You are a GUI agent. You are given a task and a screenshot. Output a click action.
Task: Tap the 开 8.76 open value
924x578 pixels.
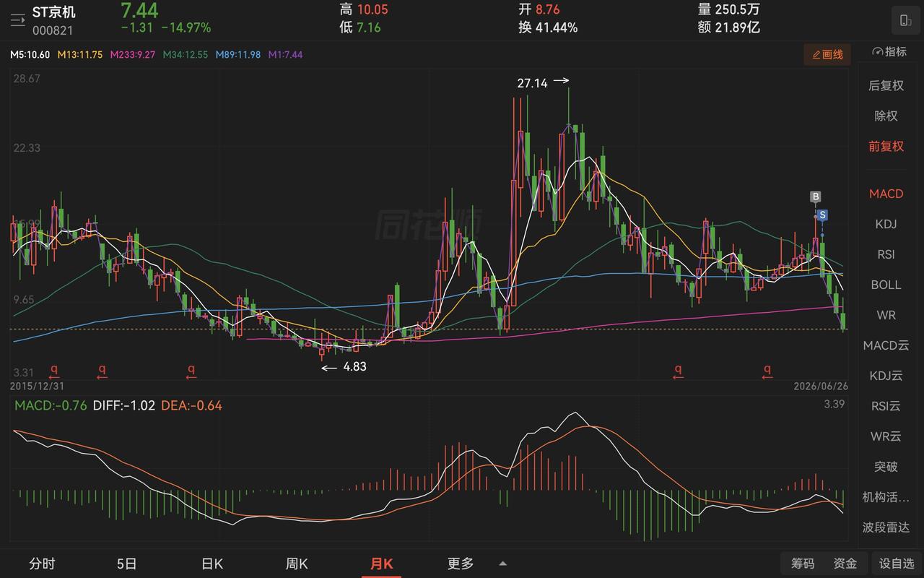(x=539, y=9)
